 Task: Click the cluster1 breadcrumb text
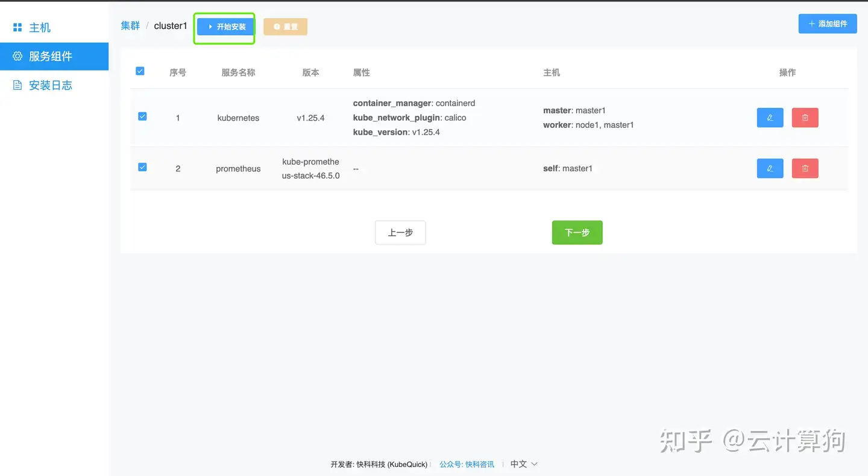coord(171,25)
